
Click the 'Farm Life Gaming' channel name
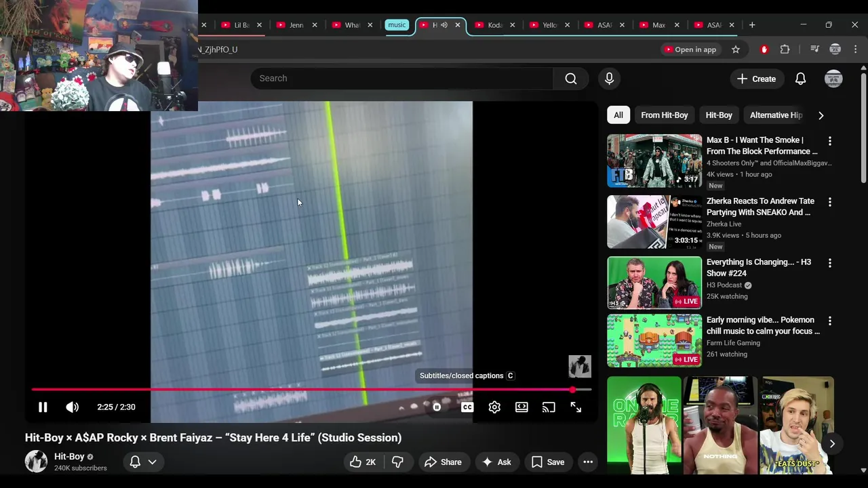(733, 343)
